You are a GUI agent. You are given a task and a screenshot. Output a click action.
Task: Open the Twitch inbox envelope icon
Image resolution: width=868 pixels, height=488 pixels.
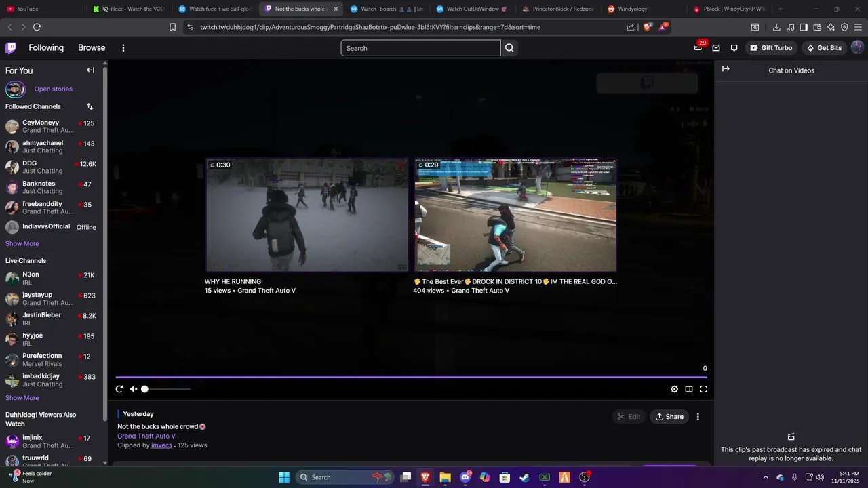coord(716,48)
